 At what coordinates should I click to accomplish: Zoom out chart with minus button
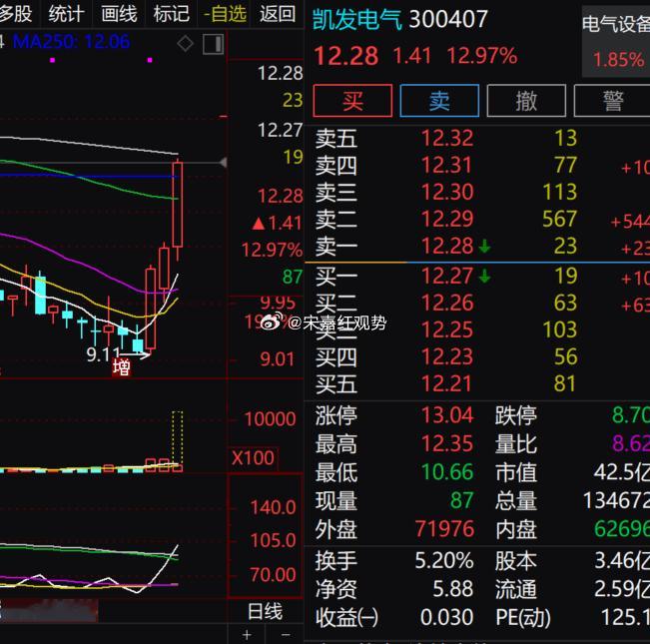(286, 634)
